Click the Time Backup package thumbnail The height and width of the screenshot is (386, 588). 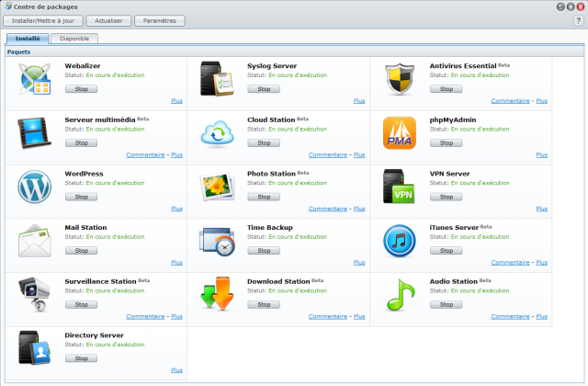(218, 242)
